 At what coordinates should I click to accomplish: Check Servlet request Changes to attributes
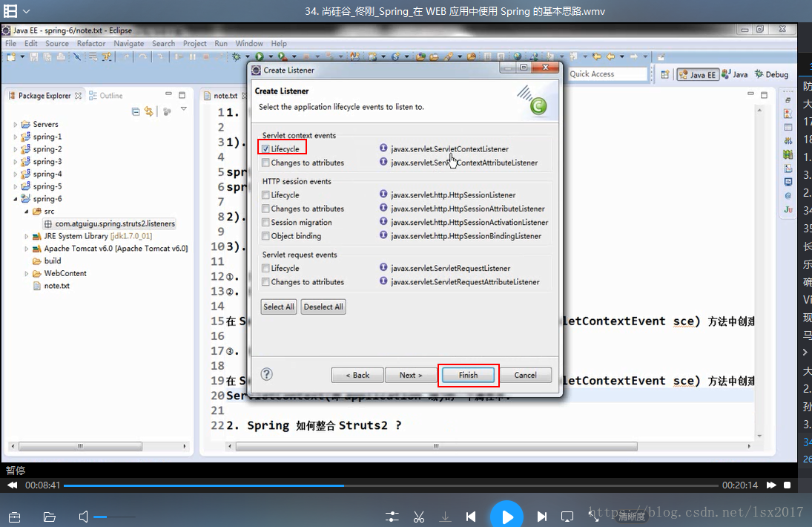click(x=265, y=282)
